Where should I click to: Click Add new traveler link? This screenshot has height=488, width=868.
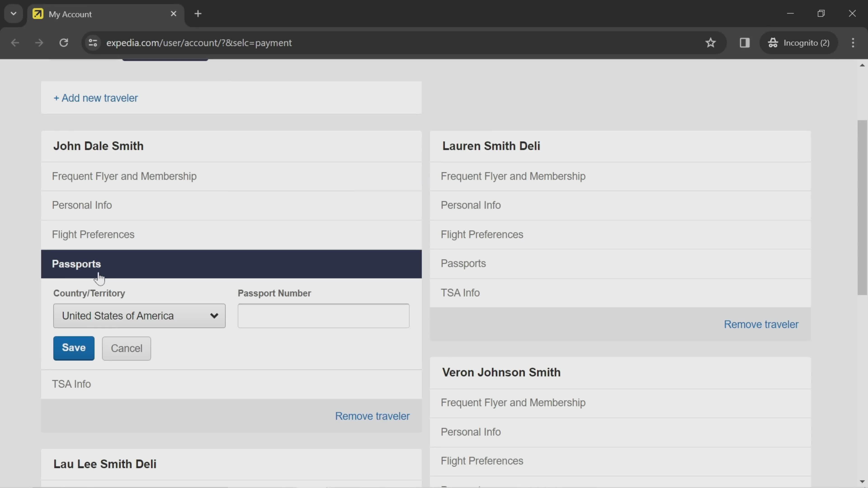coord(95,98)
